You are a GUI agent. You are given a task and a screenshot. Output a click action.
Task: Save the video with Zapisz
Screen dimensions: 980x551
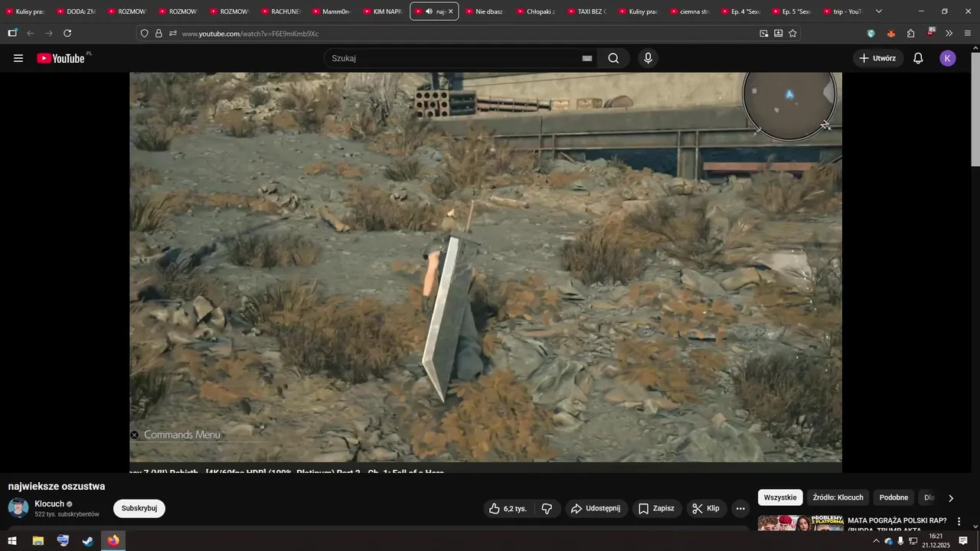coord(657,508)
